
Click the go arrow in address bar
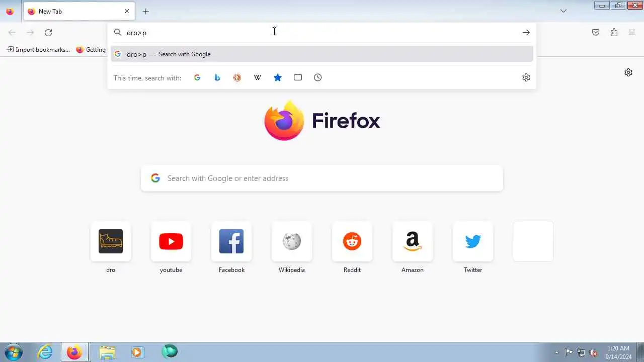(x=526, y=33)
